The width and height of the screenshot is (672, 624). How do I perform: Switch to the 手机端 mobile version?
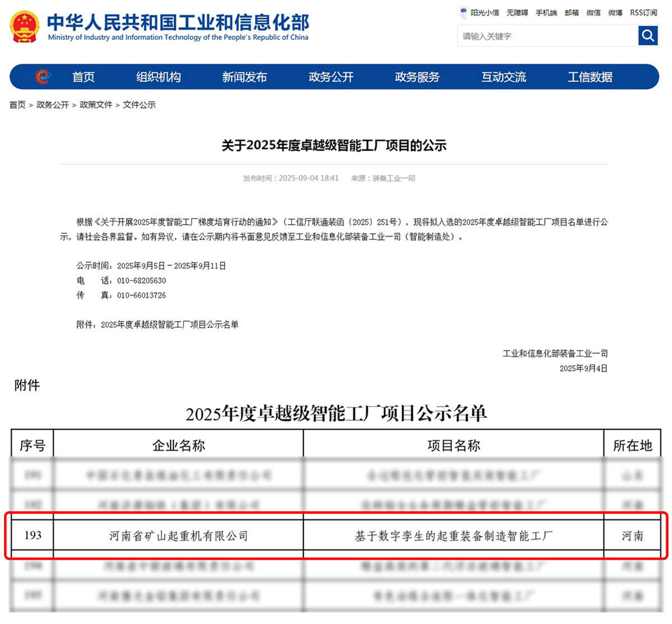point(546,13)
